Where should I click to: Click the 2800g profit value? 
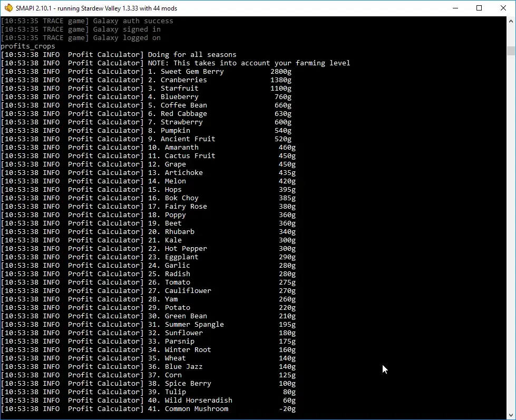pyautogui.click(x=281, y=72)
